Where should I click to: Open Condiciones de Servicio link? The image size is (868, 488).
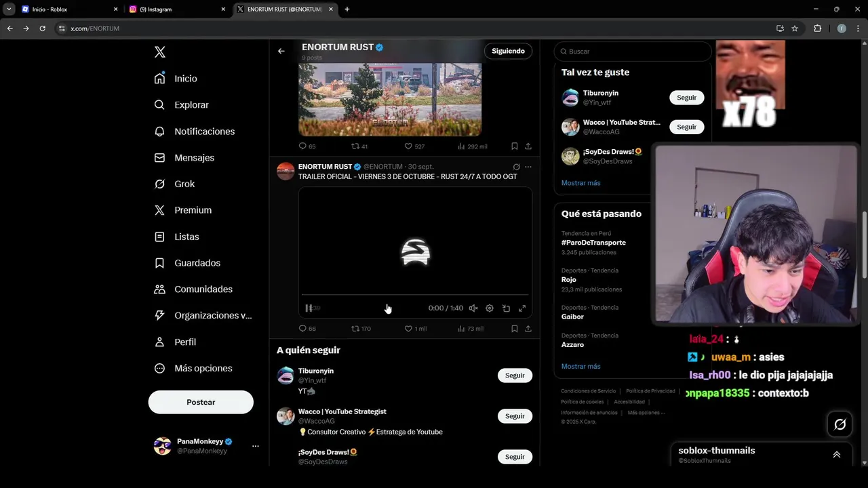pos(588,391)
